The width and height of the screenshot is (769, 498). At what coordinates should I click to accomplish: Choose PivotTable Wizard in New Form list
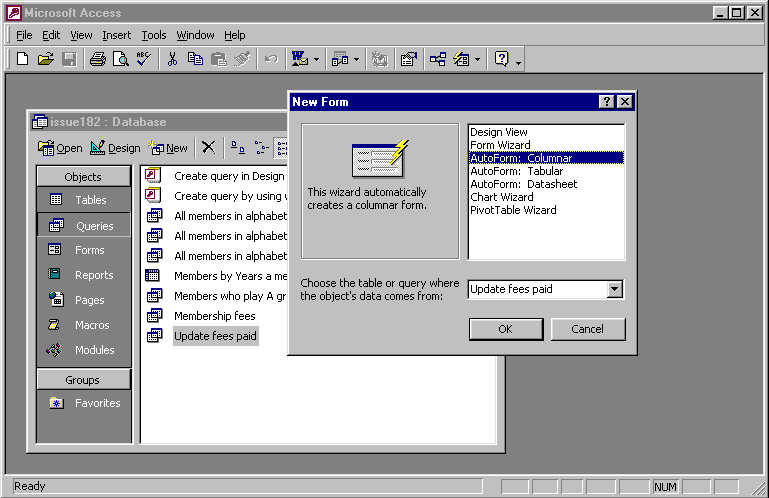pos(546,210)
